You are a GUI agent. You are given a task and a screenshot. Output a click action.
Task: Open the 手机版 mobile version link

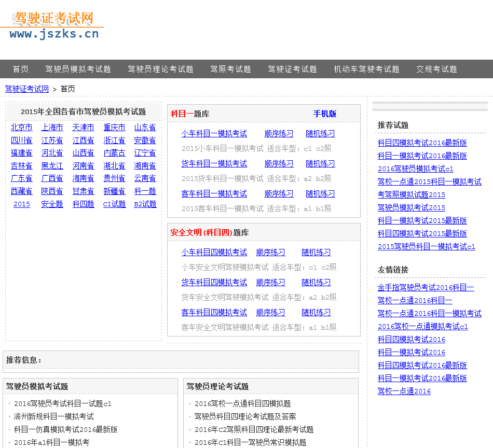click(324, 114)
